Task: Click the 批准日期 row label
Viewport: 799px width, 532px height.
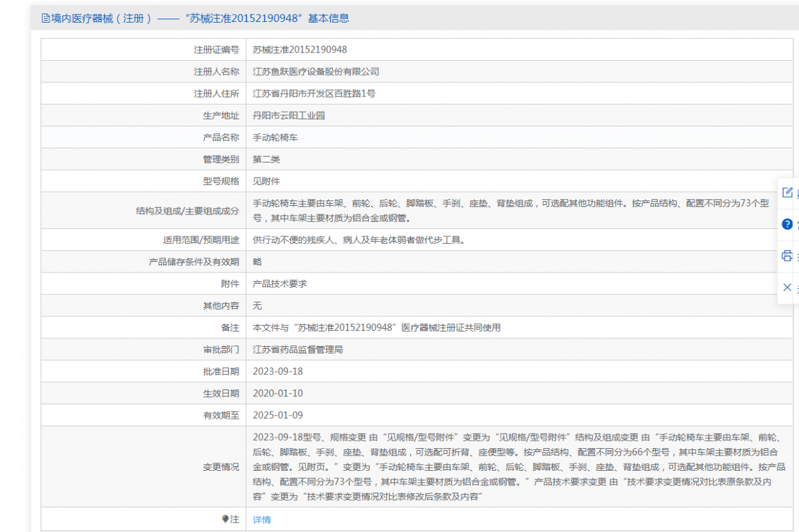Action: 221,372
